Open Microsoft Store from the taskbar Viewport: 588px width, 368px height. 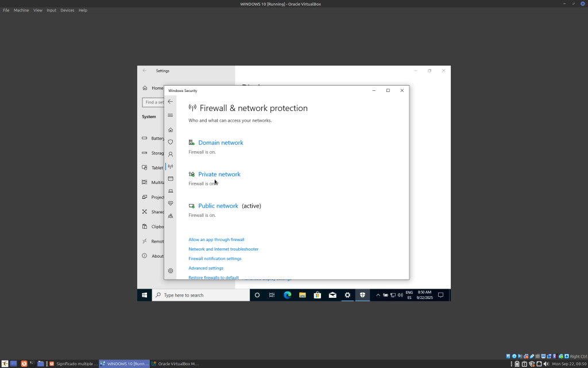pos(318,295)
